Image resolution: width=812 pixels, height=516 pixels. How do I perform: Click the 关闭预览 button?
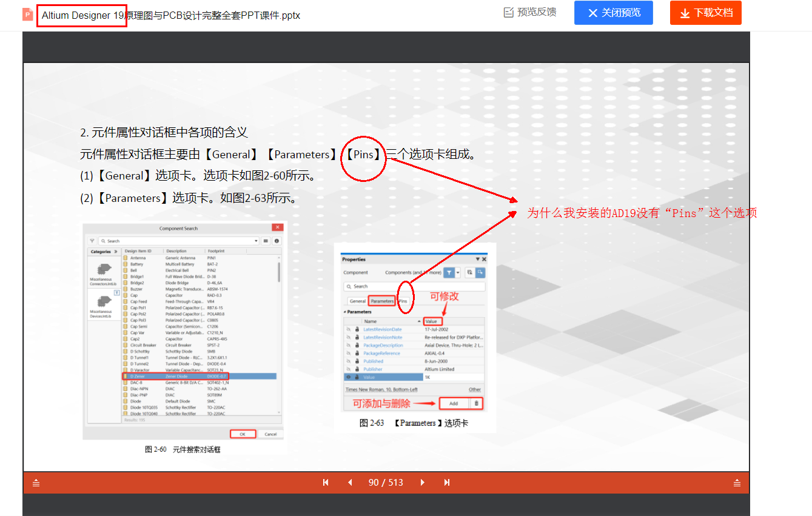click(x=614, y=13)
